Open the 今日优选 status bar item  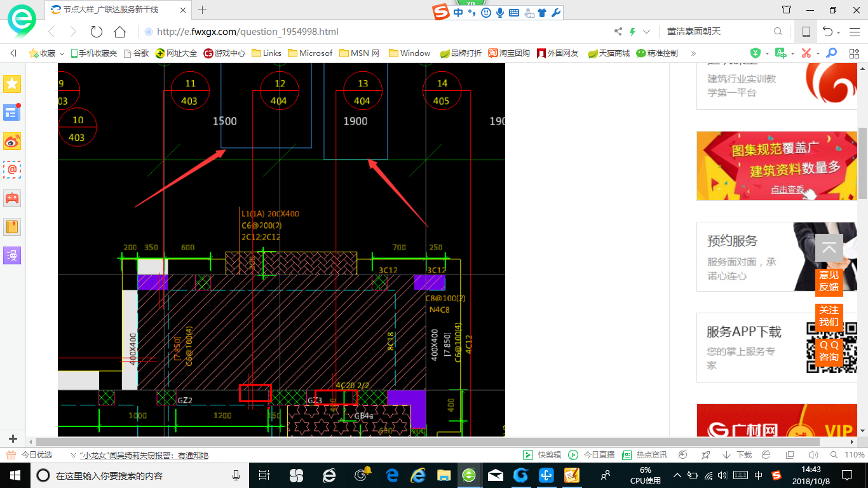point(30,455)
